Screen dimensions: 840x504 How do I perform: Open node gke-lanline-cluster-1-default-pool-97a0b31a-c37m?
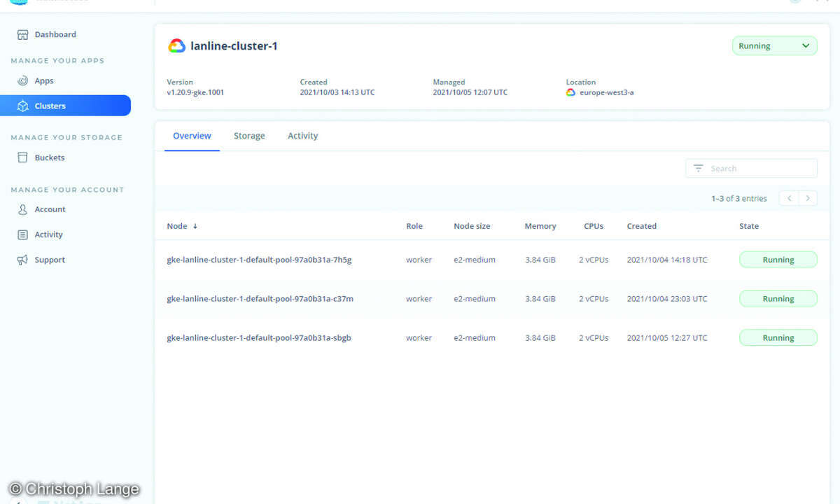pyautogui.click(x=260, y=299)
